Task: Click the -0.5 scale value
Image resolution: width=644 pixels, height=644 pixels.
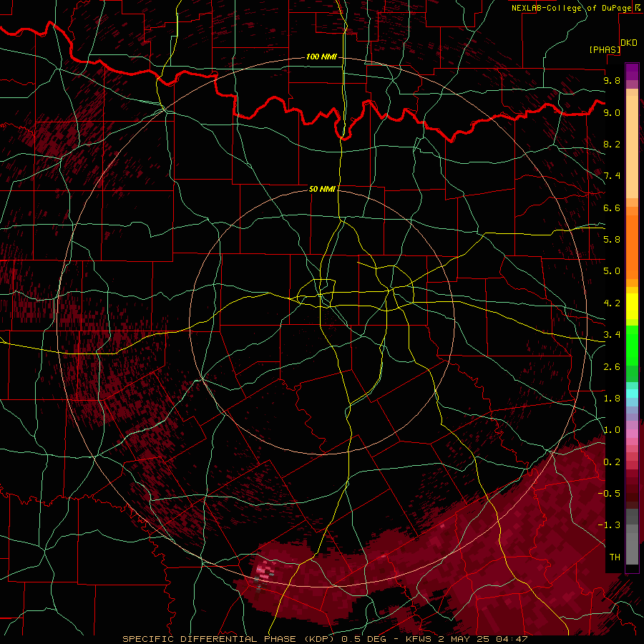Action: (609, 494)
